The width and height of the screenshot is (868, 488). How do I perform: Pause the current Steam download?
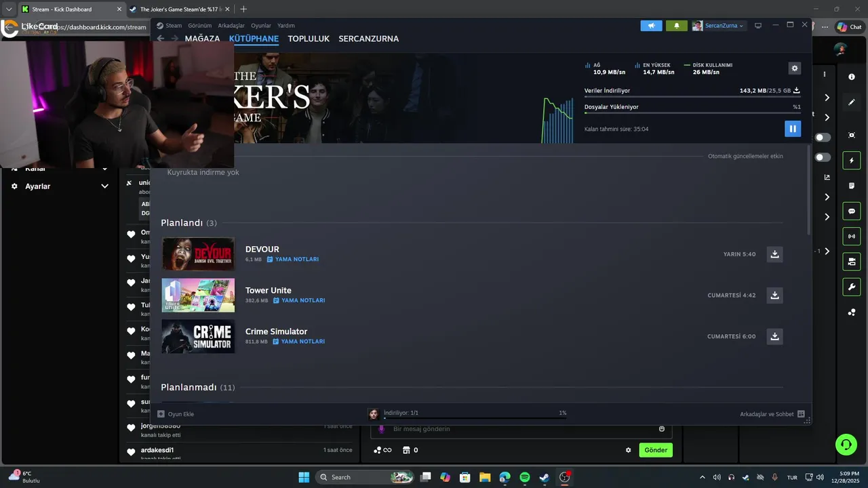pos(793,129)
